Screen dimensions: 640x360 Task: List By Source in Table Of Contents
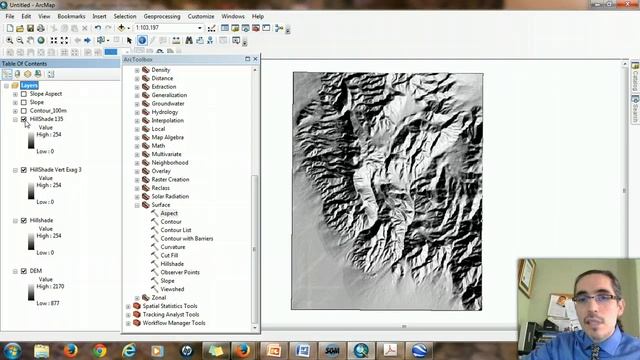click(17, 74)
